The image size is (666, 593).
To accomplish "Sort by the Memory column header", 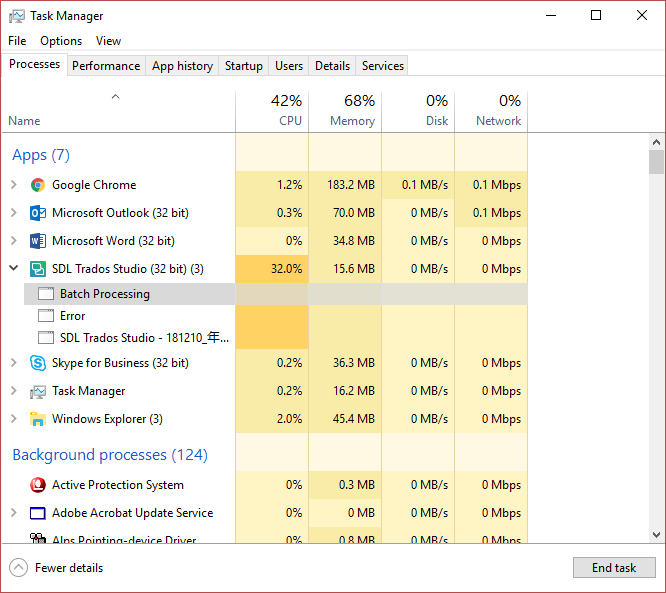I will (345, 111).
